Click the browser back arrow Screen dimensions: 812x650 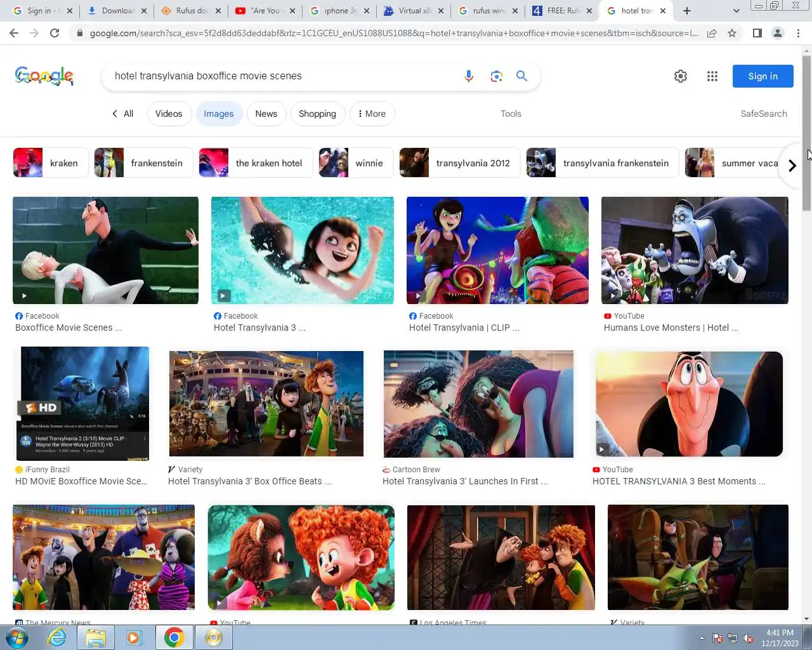point(13,33)
